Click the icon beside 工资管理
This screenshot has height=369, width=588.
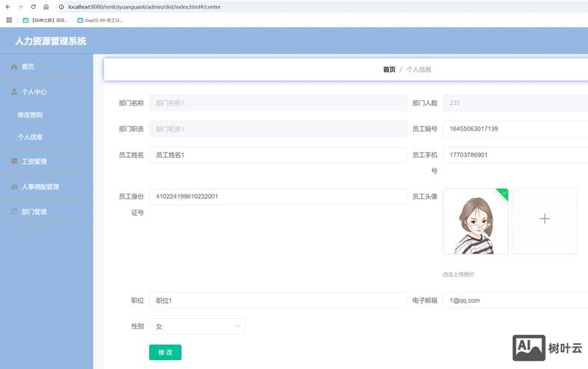click(14, 161)
